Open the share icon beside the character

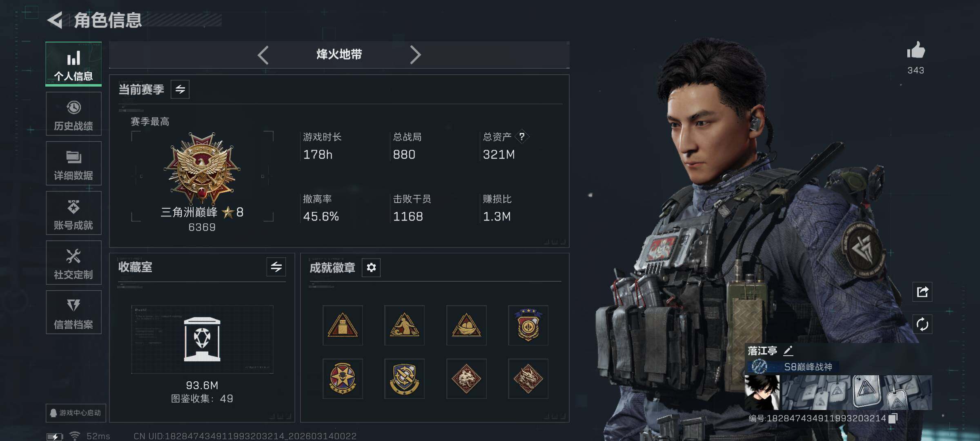(x=922, y=292)
